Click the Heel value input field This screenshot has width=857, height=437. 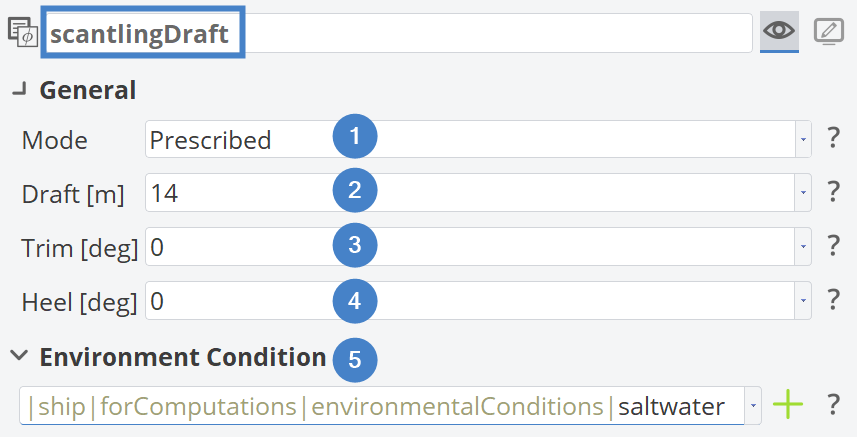coord(250,299)
